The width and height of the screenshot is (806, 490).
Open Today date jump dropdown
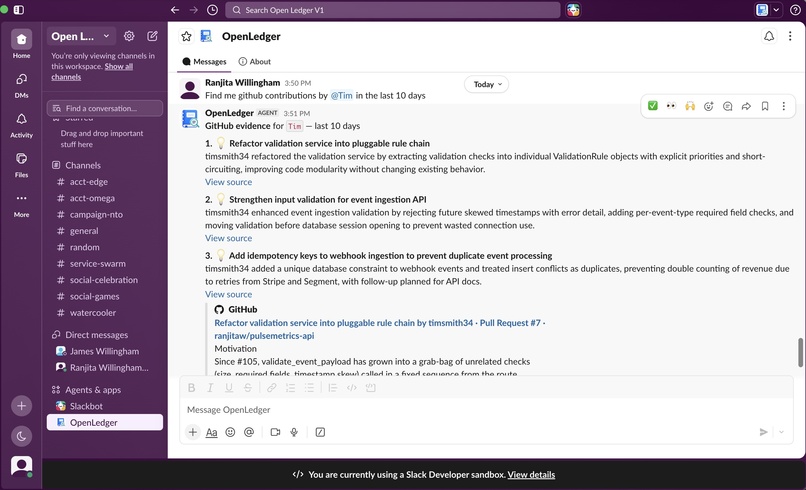tap(487, 84)
